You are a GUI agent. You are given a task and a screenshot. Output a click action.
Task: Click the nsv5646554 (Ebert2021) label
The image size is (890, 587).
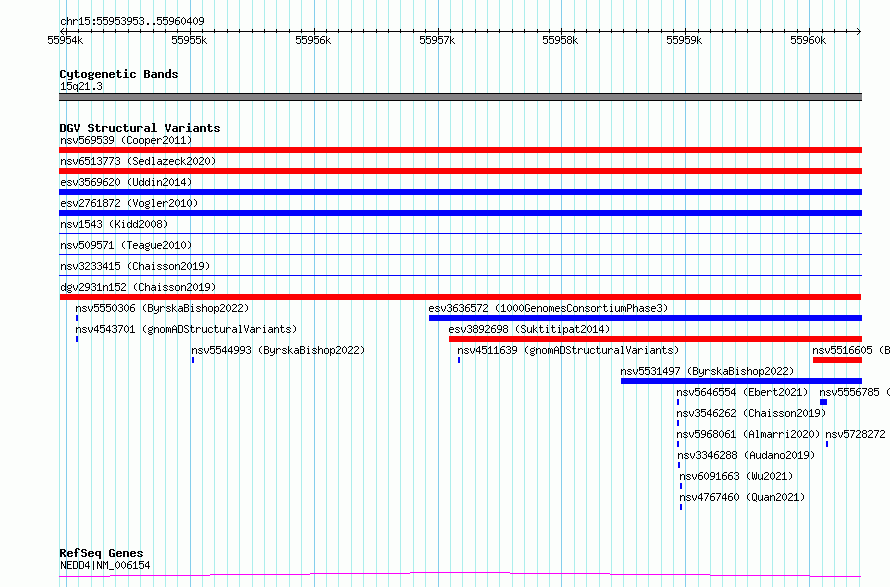click(742, 392)
